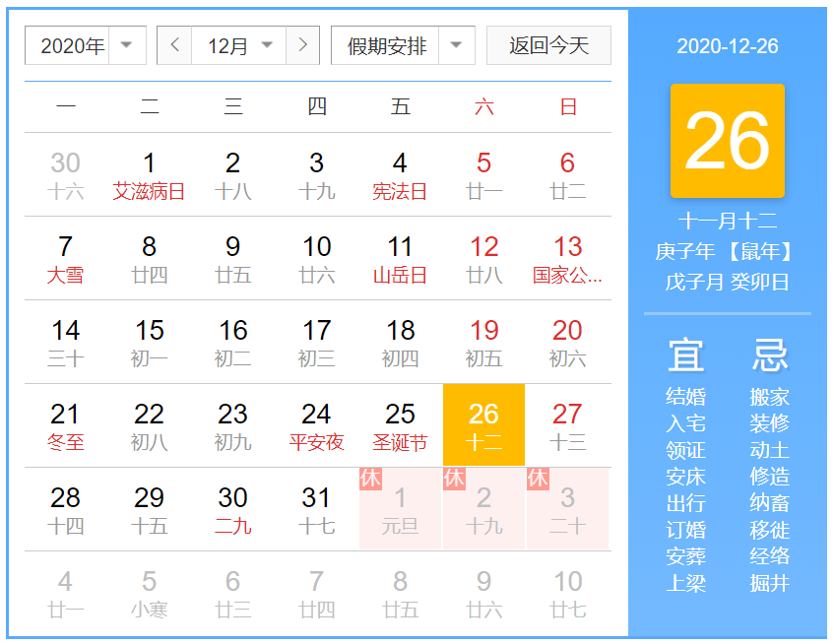Select December 8 廿四
Viewport: 834px width, 644px height.
(149, 258)
